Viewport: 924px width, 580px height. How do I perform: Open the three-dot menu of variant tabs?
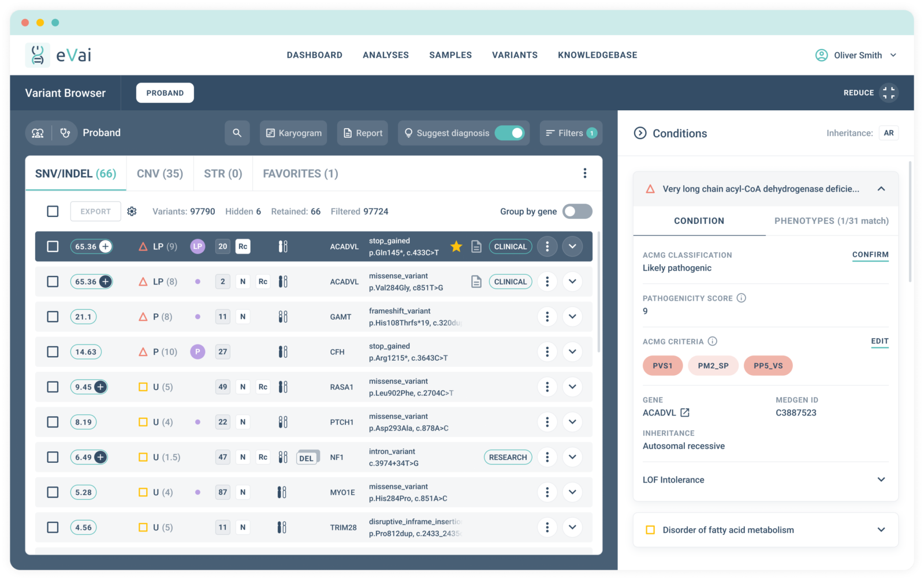584,173
